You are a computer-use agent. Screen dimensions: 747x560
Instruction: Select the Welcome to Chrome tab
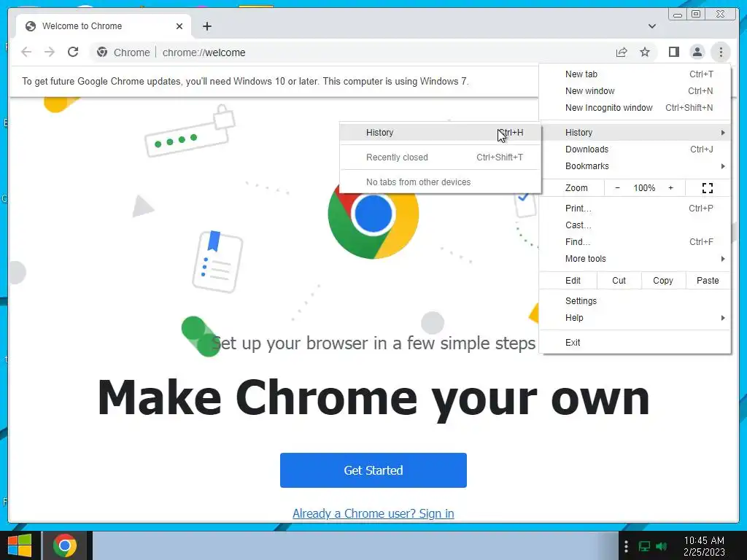[104, 26]
